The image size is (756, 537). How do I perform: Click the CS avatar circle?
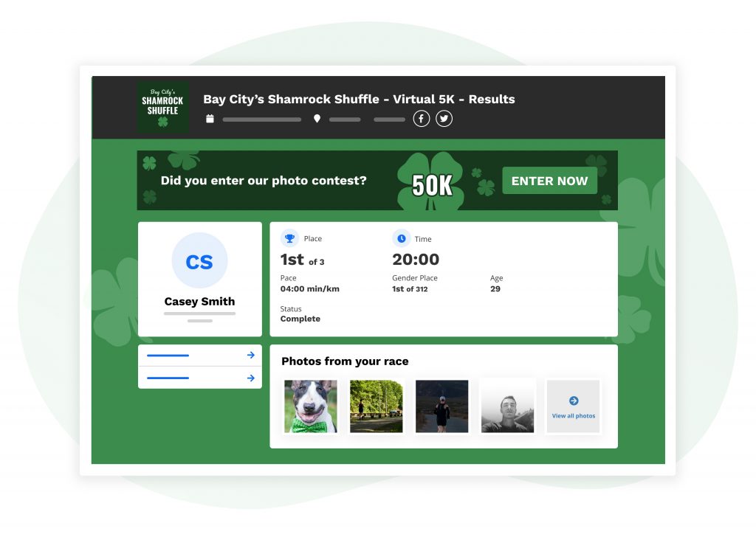[199, 260]
